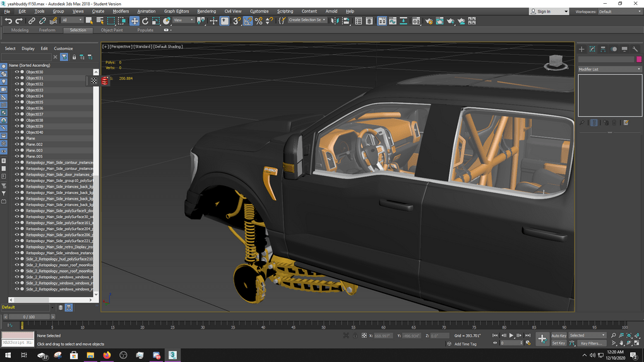
Task: Toggle the Angle Snap tool
Action: (248, 21)
